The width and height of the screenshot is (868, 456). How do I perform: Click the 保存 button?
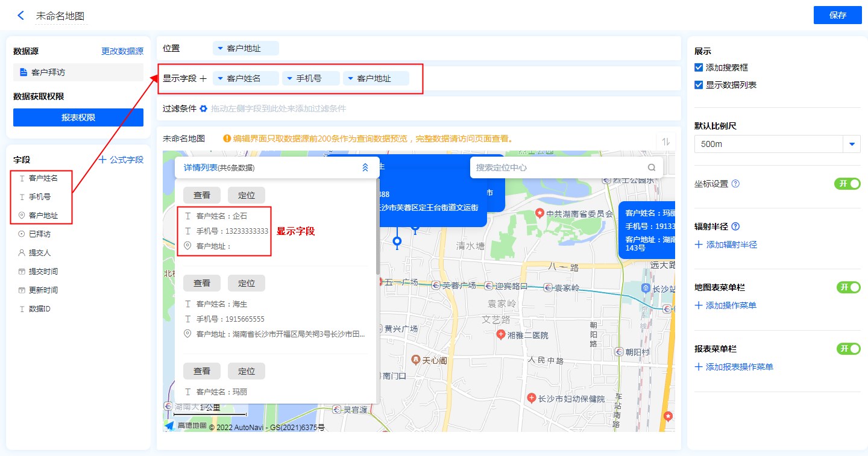(x=837, y=15)
